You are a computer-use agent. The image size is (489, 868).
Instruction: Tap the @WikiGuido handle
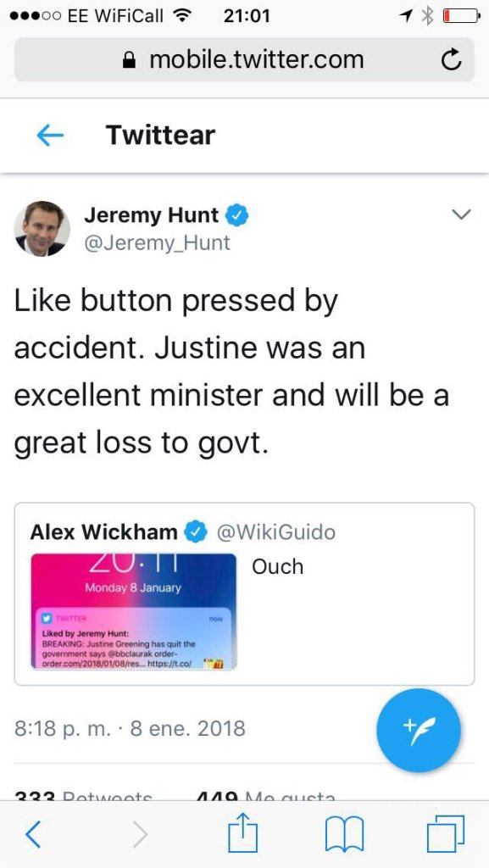[275, 532]
